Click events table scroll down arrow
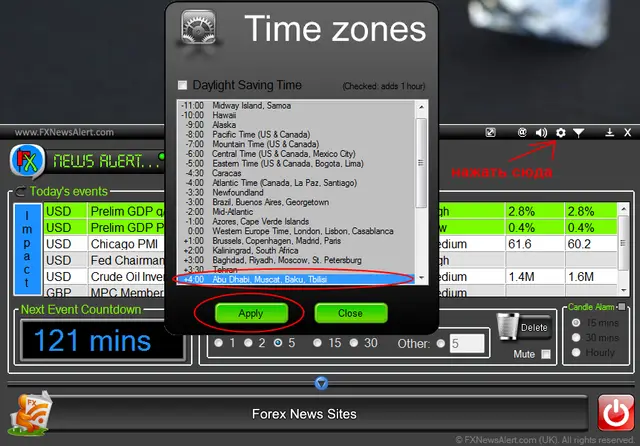This screenshot has height=446, width=640. pos(623,290)
